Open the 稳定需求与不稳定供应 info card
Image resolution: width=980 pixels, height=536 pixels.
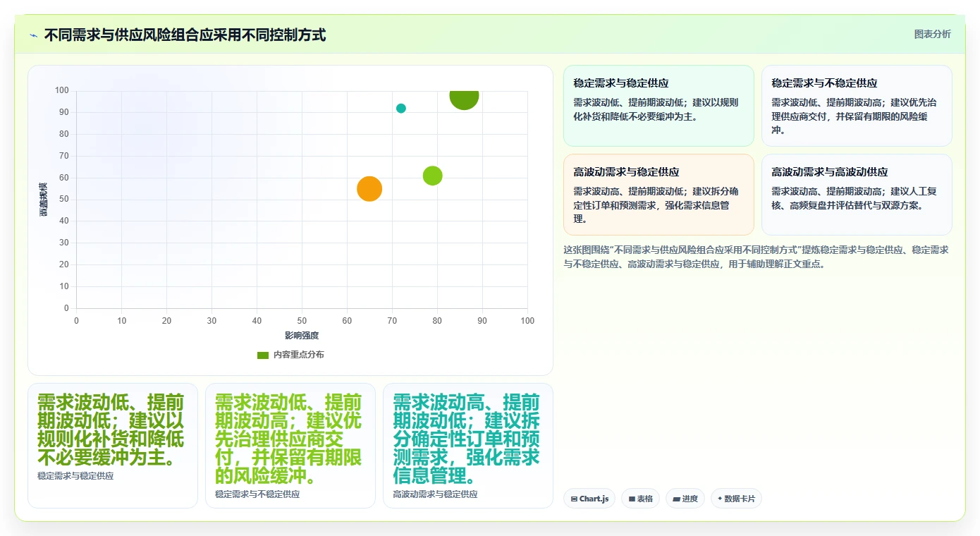point(857,106)
